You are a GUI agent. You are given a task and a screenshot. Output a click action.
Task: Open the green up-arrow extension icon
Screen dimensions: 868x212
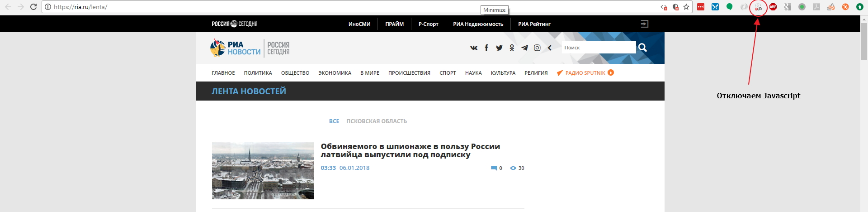[x=860, y=7]
